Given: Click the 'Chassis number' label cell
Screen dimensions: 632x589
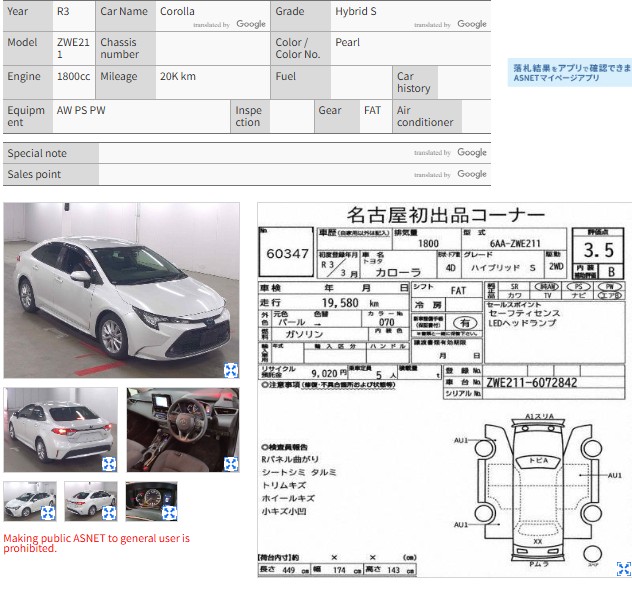Looking at the screenshot, I should pos(125,48).
